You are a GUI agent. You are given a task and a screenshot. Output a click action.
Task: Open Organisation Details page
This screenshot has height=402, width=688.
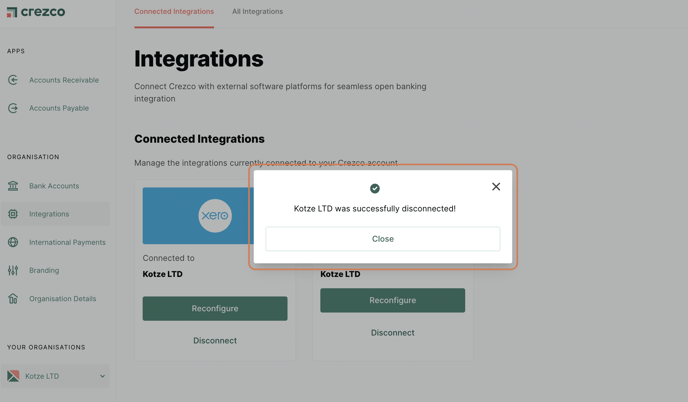[62, 298]
